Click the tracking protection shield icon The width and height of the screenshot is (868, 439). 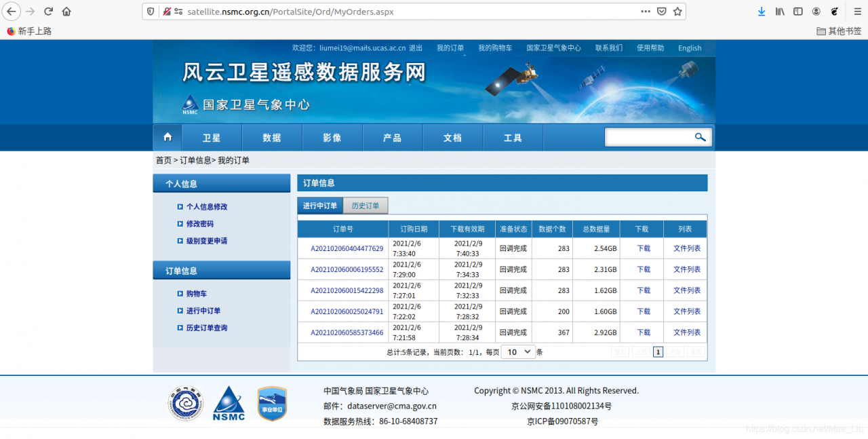pos(151,12)
